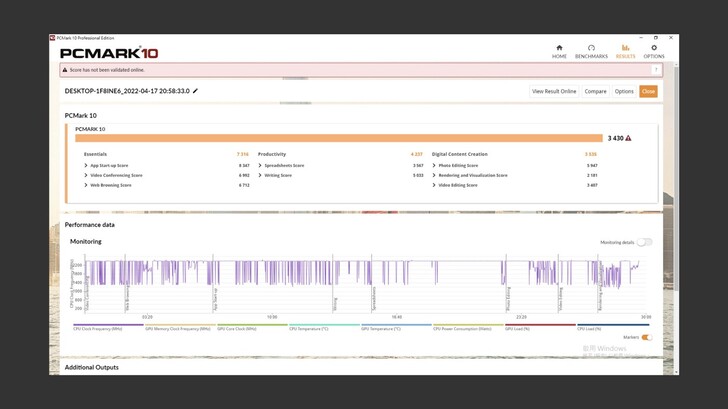728x409 pixels.
Task: Toggle the CPU Clock Frequency legend series
Action: click(x=97, y=328)
